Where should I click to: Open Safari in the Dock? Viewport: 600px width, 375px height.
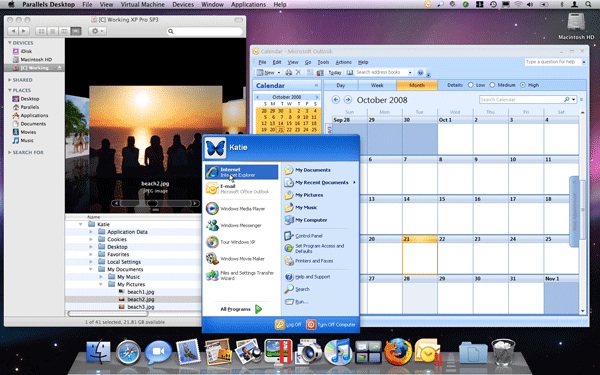(x=128, y=352)
